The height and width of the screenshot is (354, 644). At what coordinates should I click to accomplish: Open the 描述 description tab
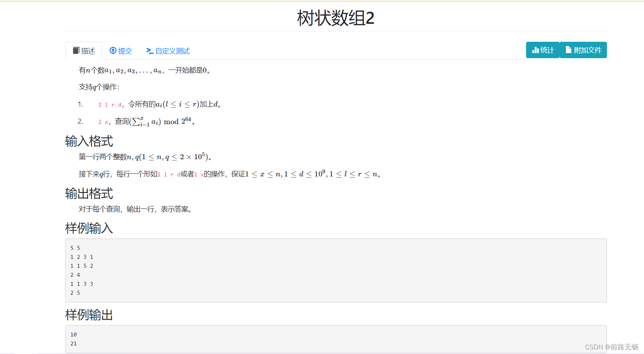point(84,51)
